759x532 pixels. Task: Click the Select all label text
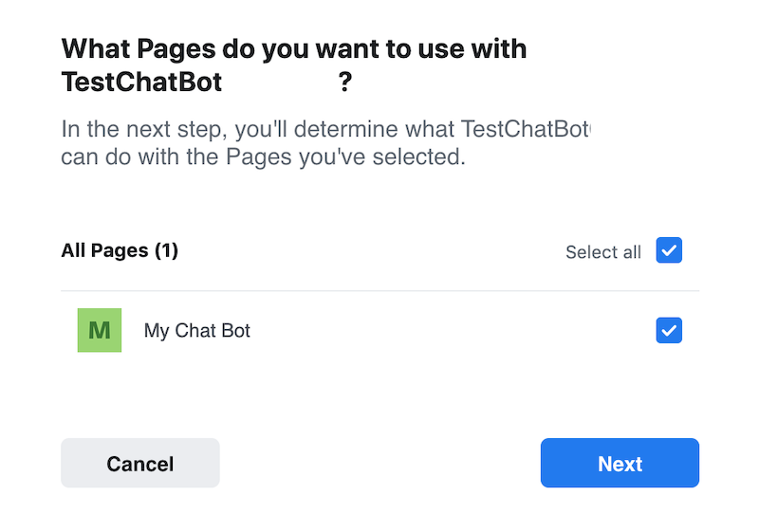tap(603, 252)
